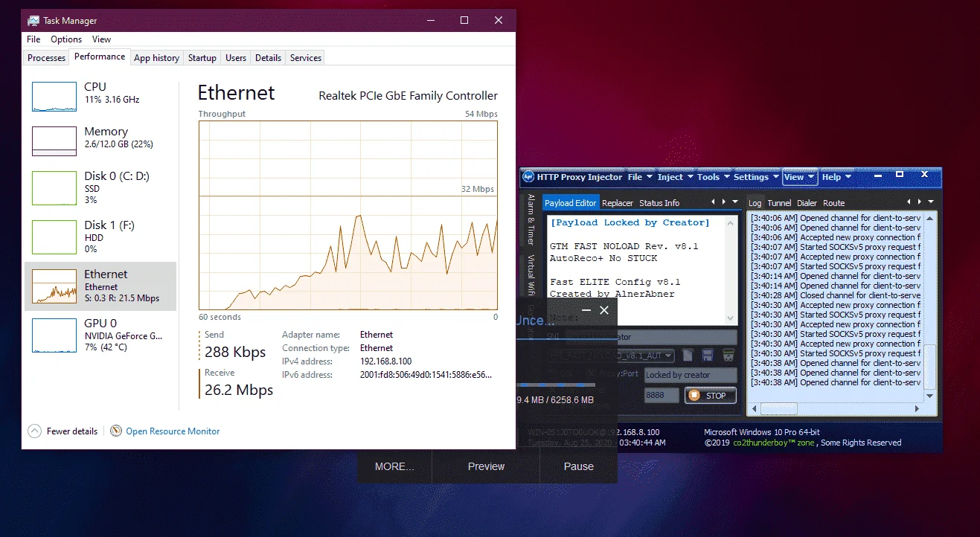980x537 pixels.
Task: Switch to Details tab
Action: point(268,58)
